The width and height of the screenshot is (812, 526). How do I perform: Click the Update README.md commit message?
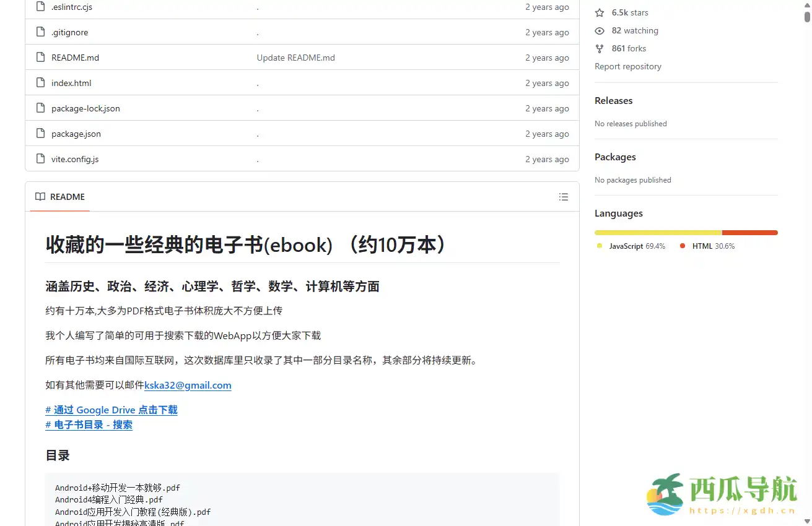pos(295,57)
